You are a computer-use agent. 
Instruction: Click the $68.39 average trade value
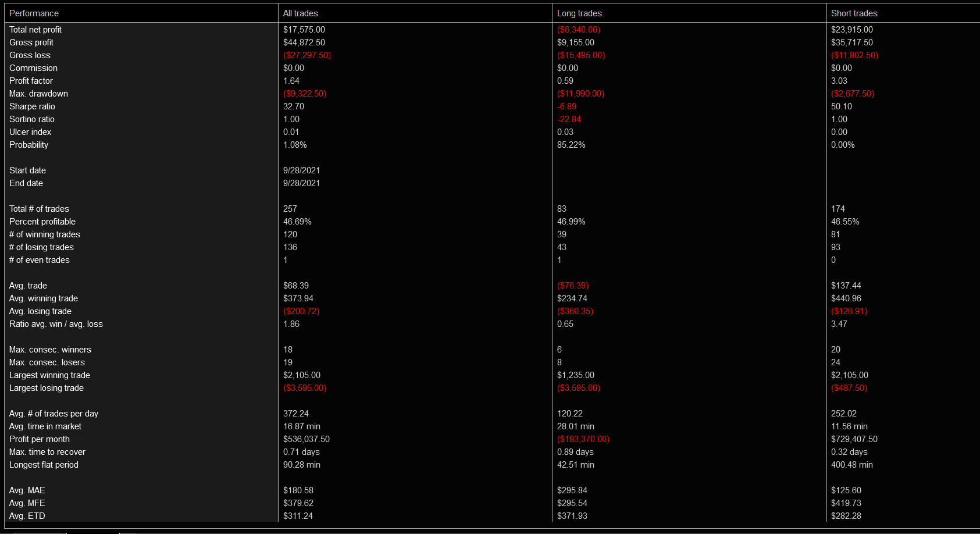[x=296, y=286]
